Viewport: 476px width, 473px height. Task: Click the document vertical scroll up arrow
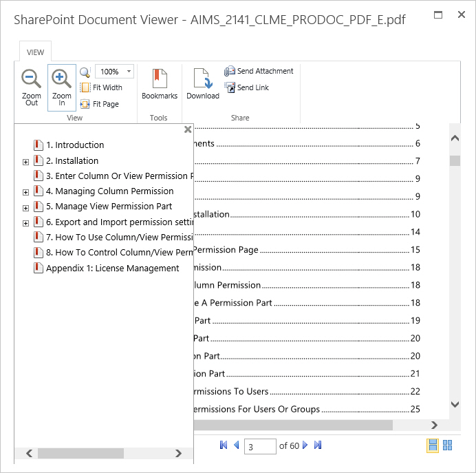click(455, 138)
